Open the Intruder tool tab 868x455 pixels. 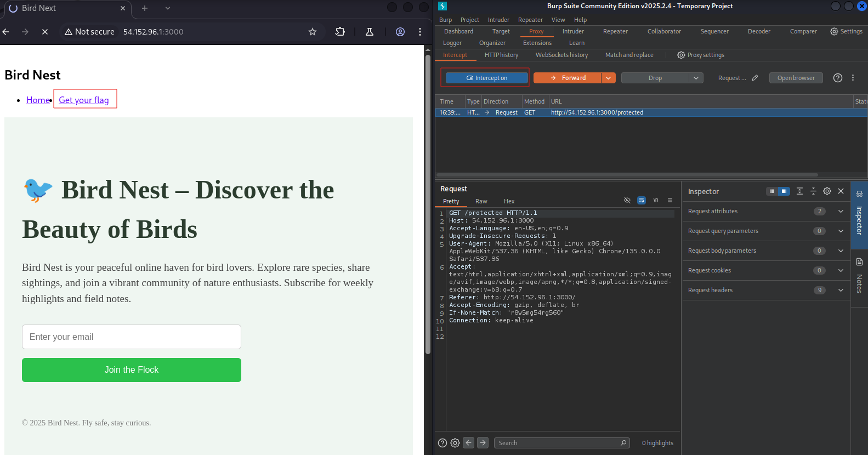tap(573, 31)
